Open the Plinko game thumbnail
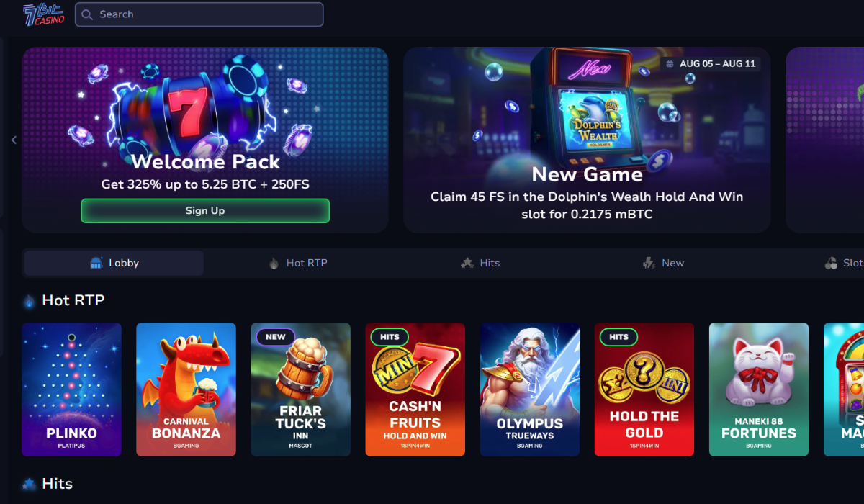 click(71, 390)
